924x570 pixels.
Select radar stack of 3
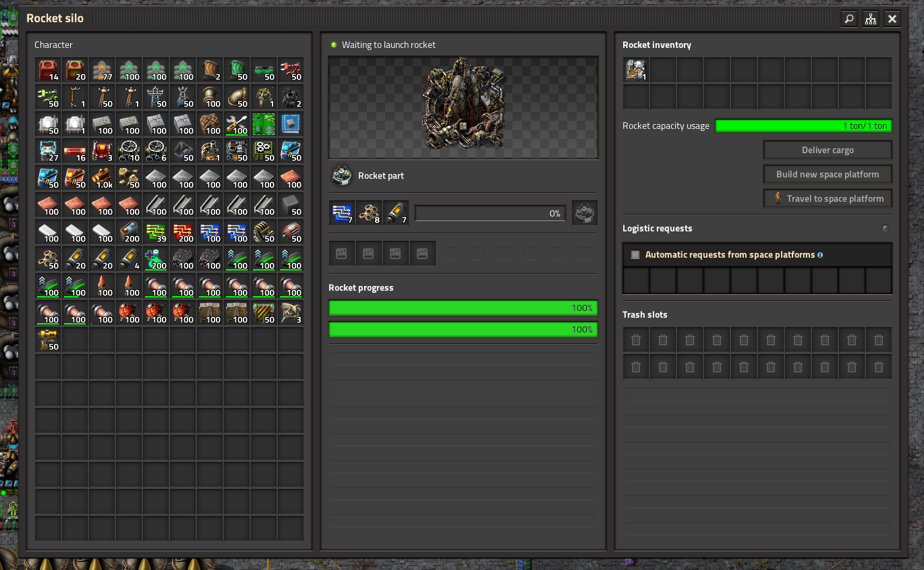point(291,313)
